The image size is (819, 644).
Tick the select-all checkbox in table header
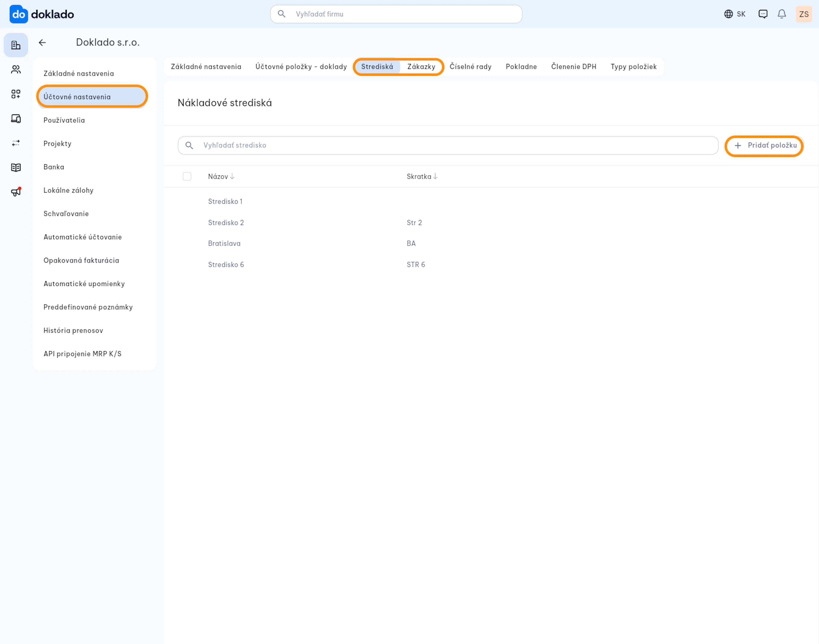coord(187,177)
